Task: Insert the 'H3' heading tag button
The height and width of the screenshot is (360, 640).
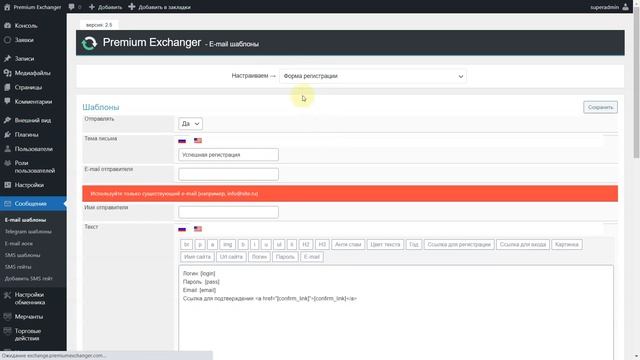Action: (322, 244)
